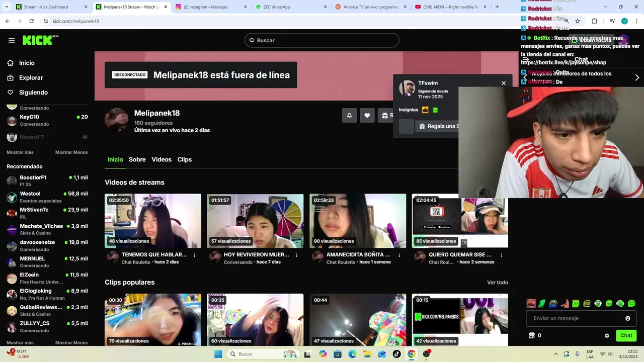
Task: Open GuibelReviews recommended channel
Action: click(x=47, y=310)
